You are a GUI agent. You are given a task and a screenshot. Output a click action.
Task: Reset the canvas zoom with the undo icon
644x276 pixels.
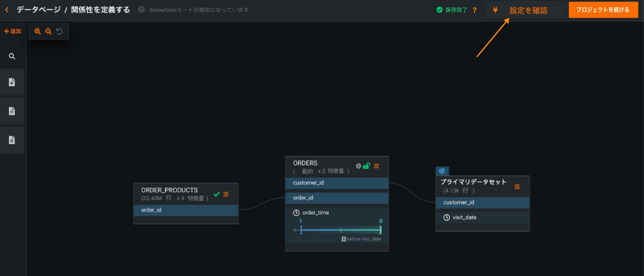click(59, 31)
